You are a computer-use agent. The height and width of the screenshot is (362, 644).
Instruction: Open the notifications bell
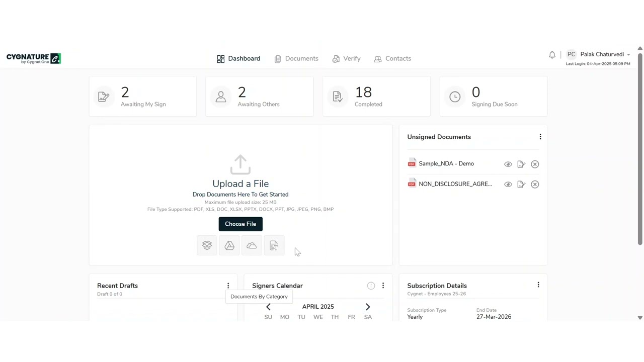click(x=552, y=55)
